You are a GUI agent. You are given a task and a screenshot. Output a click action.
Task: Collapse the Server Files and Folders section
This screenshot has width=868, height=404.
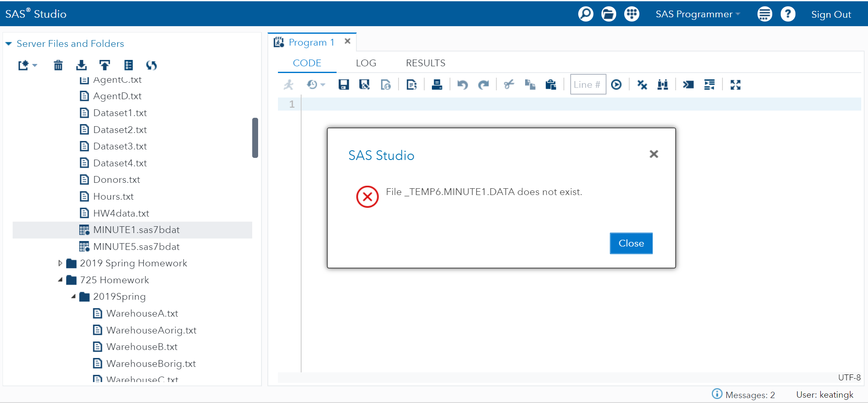click(8, 43)
